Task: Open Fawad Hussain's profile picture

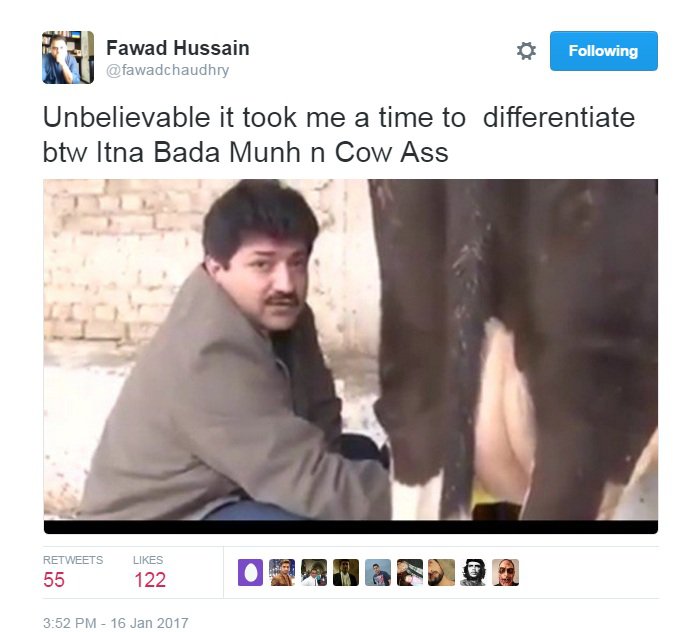Action: click(68, 57)
